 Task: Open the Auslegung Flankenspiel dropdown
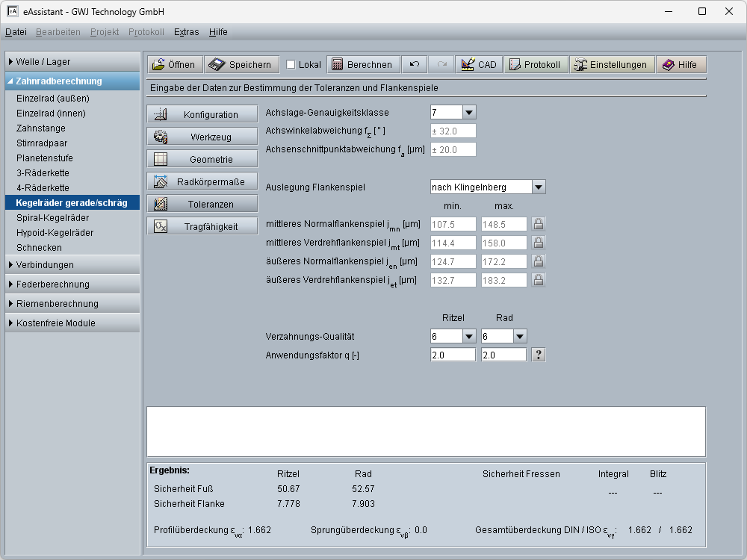(x=539, y=187)
